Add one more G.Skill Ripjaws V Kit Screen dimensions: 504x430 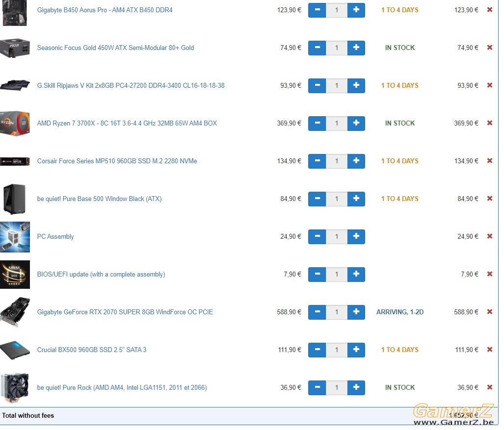[356, 85]
